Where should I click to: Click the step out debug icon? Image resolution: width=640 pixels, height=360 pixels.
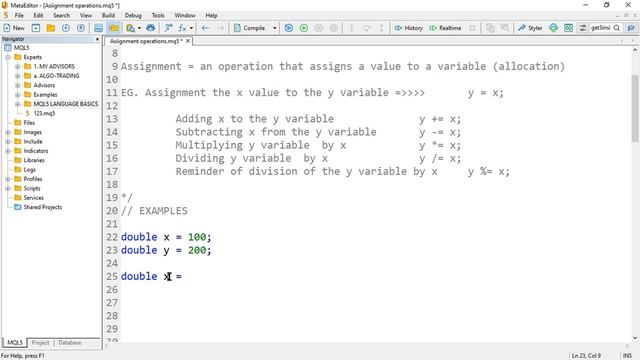click(x=381, y=28)
